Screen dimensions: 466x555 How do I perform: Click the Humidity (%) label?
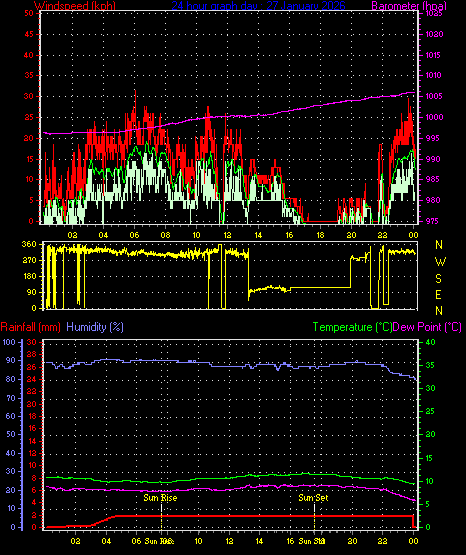[95, 327]
